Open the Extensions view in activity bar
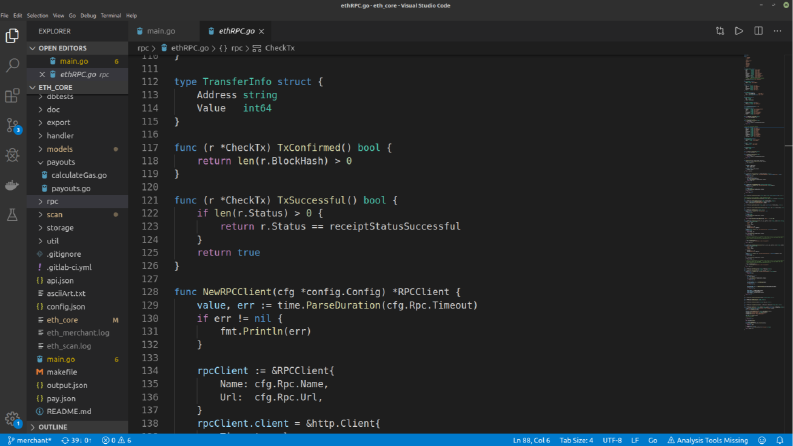 [12, 95]
